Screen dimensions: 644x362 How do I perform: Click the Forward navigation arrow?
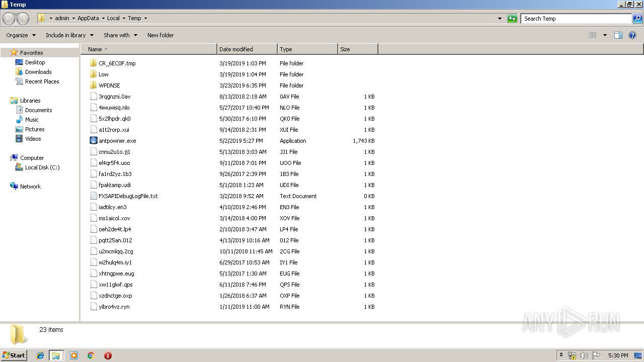point(23,19)
